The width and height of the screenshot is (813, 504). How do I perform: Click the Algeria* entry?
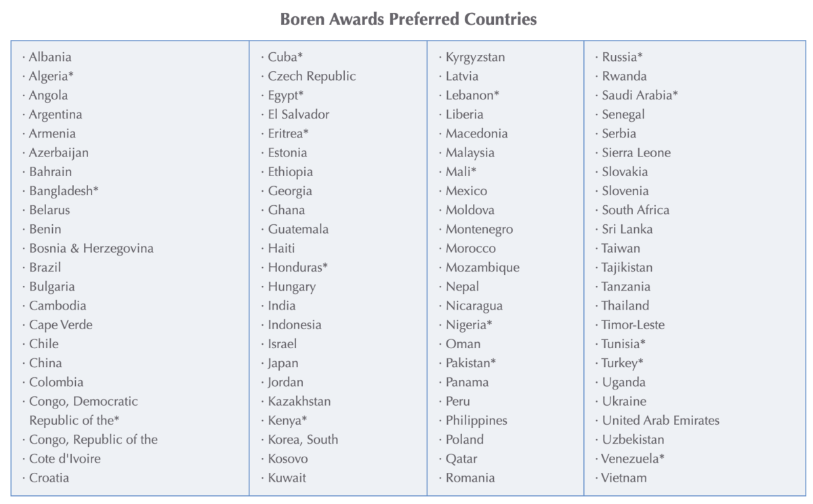pos(51,76)
